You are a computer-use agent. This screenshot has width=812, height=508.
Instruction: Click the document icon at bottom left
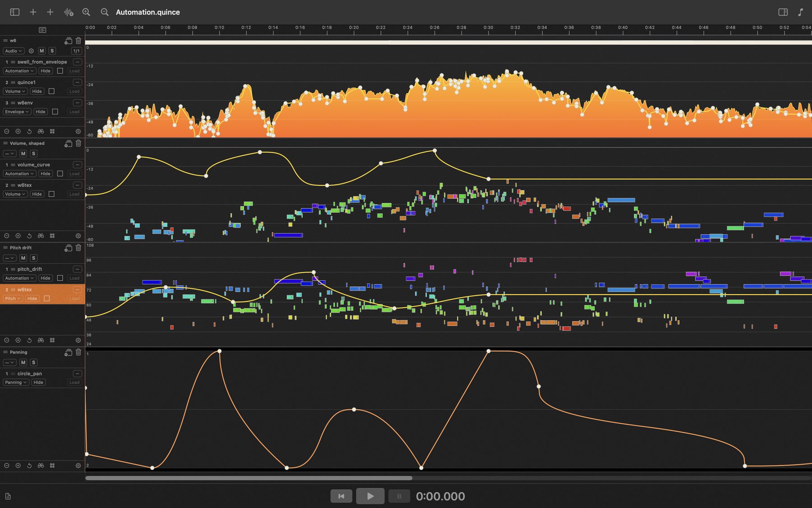[x=8, y=496]
